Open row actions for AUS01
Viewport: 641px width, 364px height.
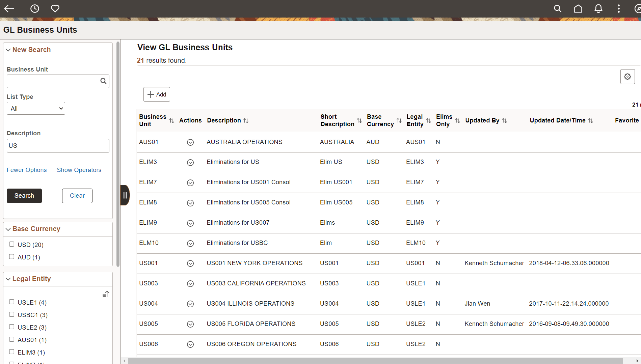tap(190, 142)
